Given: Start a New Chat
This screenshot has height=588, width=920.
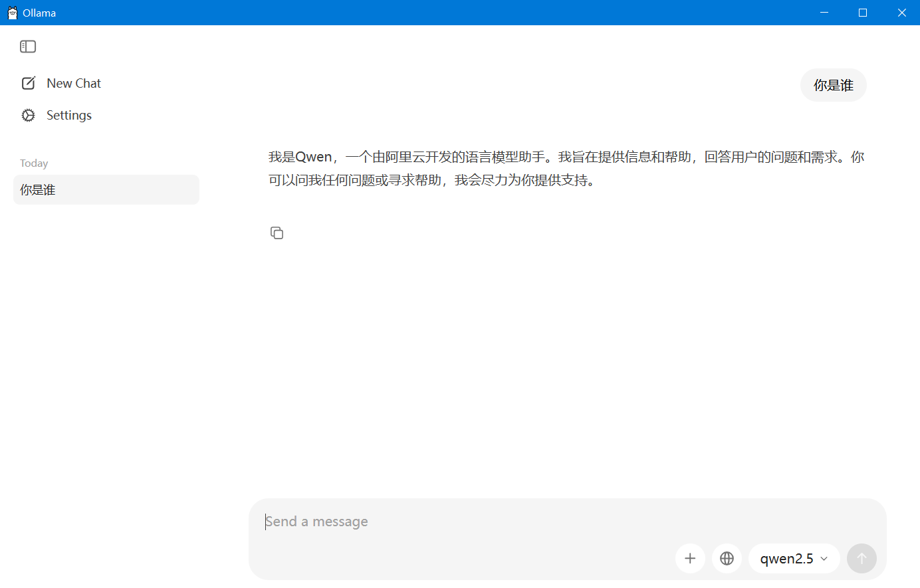Looking at the screenshot, I should 61,83.
